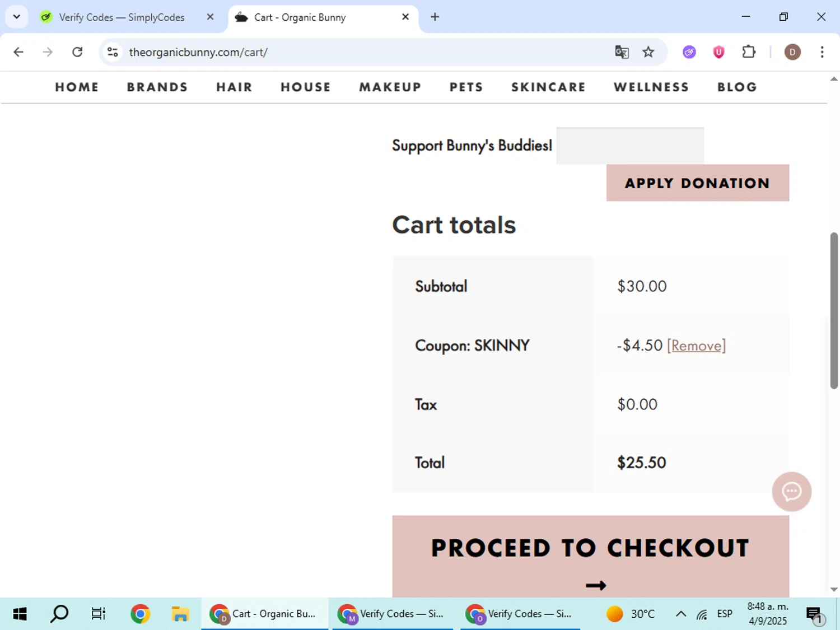
Task: Click the $0.00 tax value
Action: (637, 404)
